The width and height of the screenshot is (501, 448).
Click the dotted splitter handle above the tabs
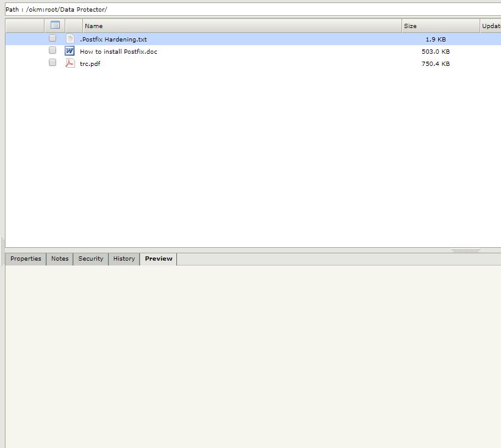465,250
